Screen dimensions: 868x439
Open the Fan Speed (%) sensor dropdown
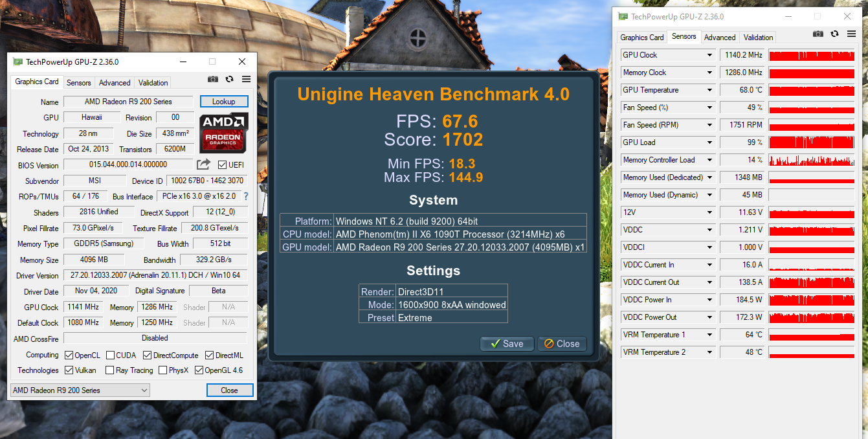[709, 107]
